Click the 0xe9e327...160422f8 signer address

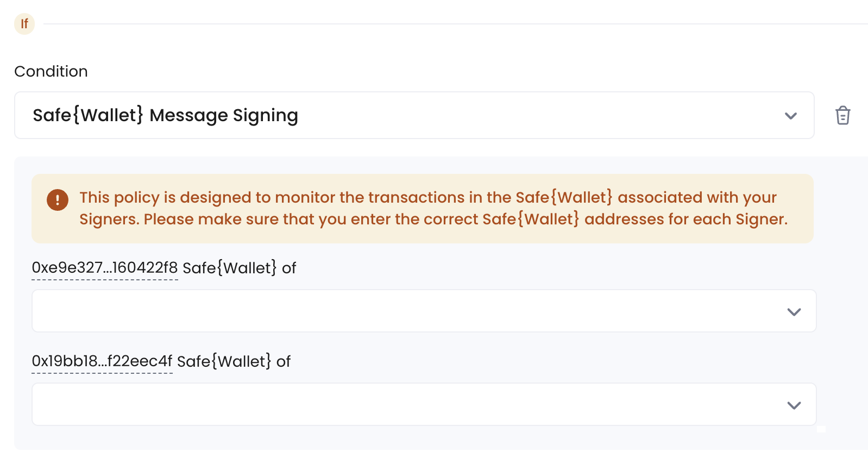coord(105,268)
